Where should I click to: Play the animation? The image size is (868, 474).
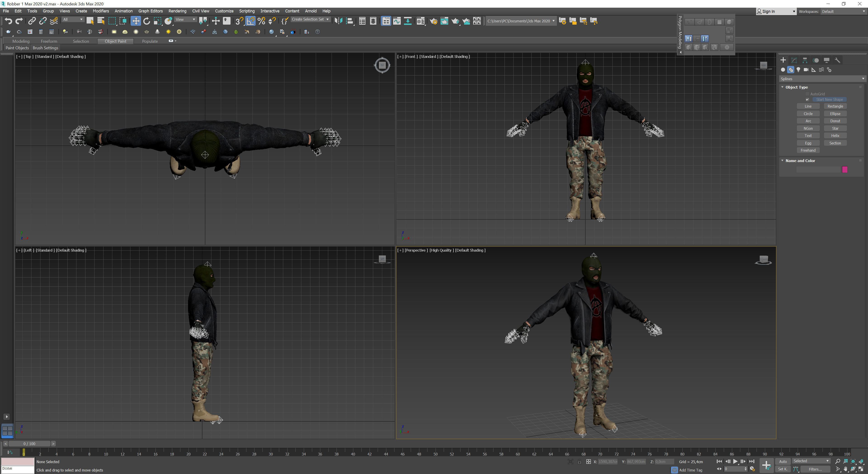coord(735,461)
